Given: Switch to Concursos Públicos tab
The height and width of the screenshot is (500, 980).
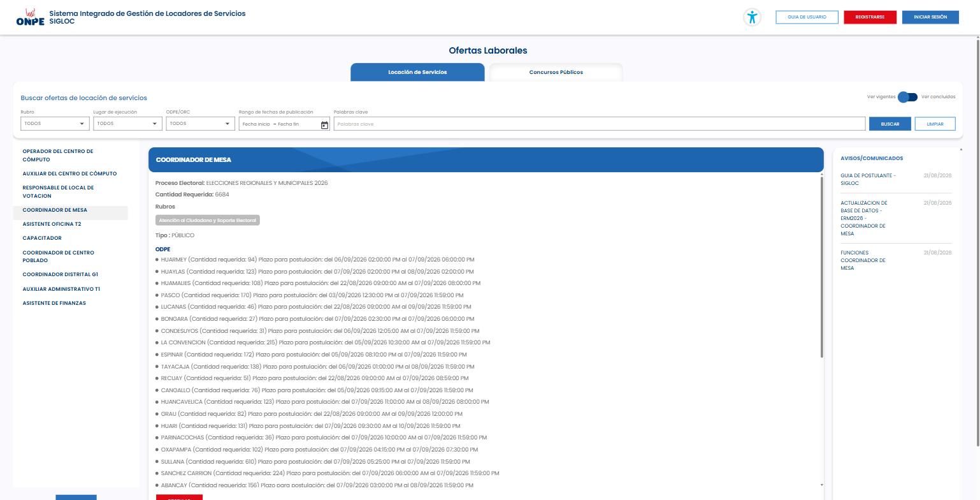Looking at the screenshot, I should [x=556, y=72].
